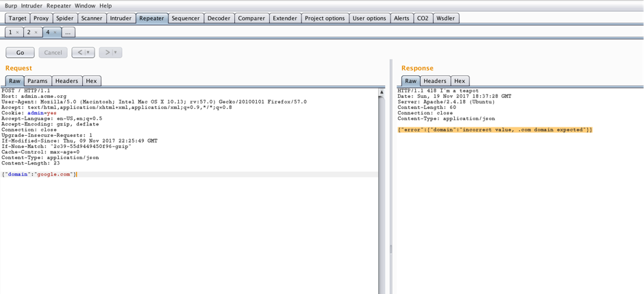Click the request pane vertical scrollbar track
Viewport: 644px width, 294px height.
[x=382, y=195]
